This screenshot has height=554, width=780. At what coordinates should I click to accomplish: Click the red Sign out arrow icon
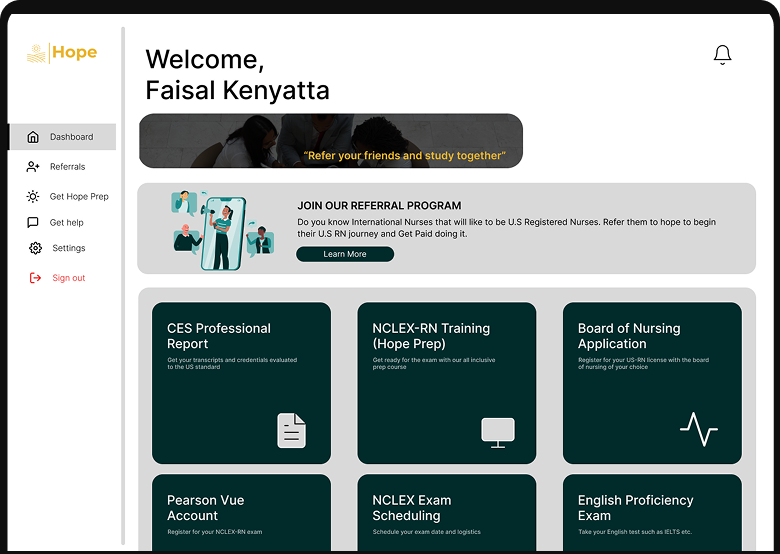[x=35, y=278]
